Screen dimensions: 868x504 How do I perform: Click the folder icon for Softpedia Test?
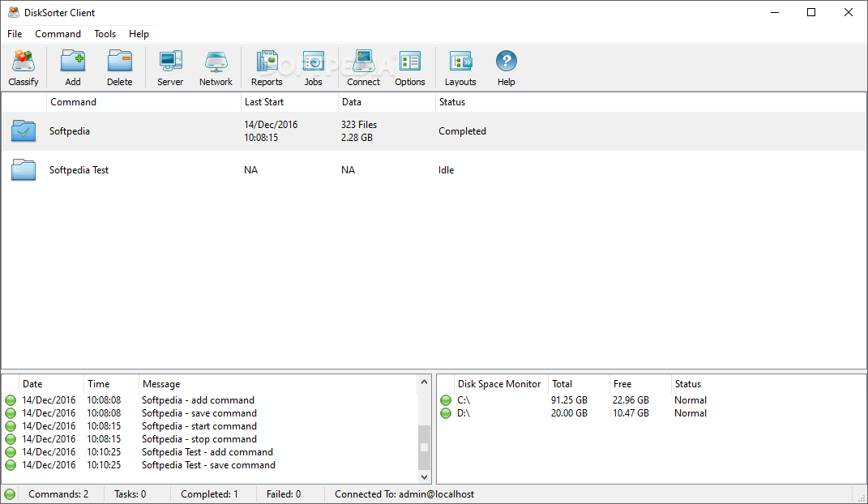click(x=24, y=170)
